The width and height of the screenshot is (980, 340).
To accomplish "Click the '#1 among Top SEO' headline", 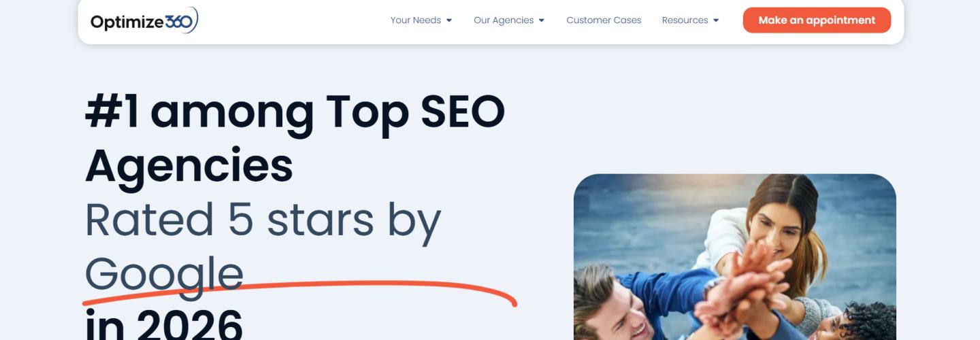I will point(295,111).
